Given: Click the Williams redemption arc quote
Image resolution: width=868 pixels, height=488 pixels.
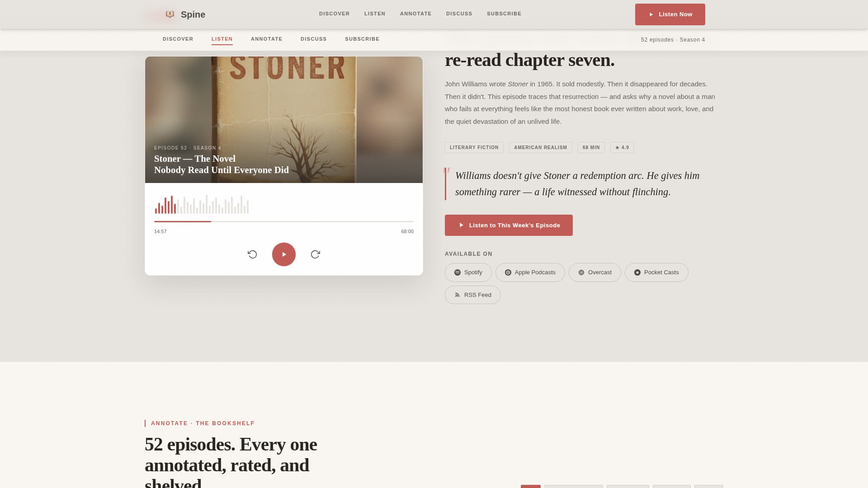Looking at the screenshot, I should coord(577,184).
